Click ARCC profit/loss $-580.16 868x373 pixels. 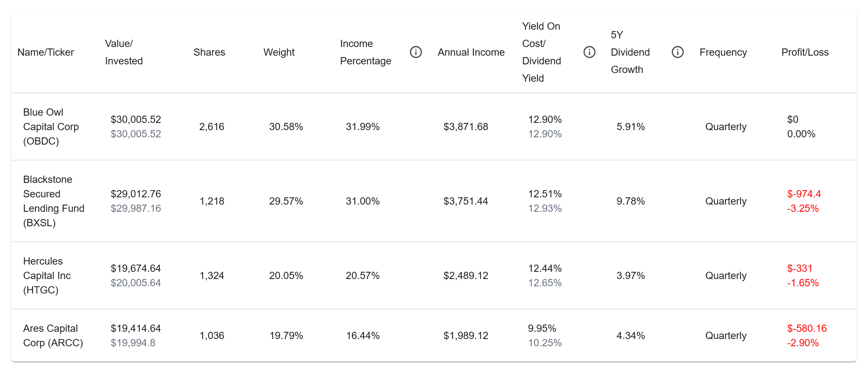[807, 328]
